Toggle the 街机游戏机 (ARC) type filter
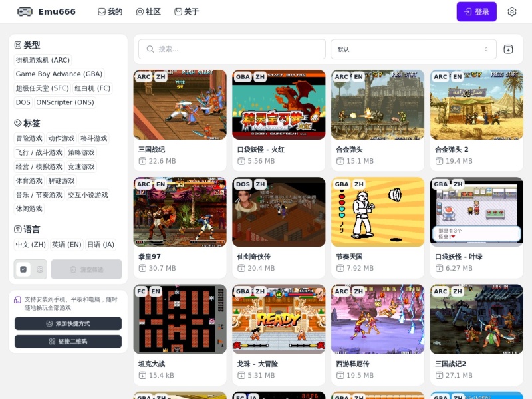Viewport: 532px width, 399px height. tap(43, 60)
